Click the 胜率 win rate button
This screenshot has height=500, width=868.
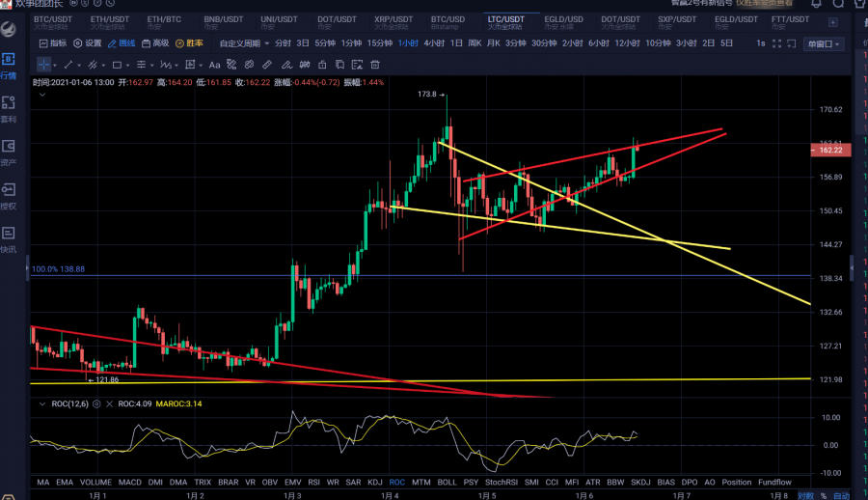point(189,43)
